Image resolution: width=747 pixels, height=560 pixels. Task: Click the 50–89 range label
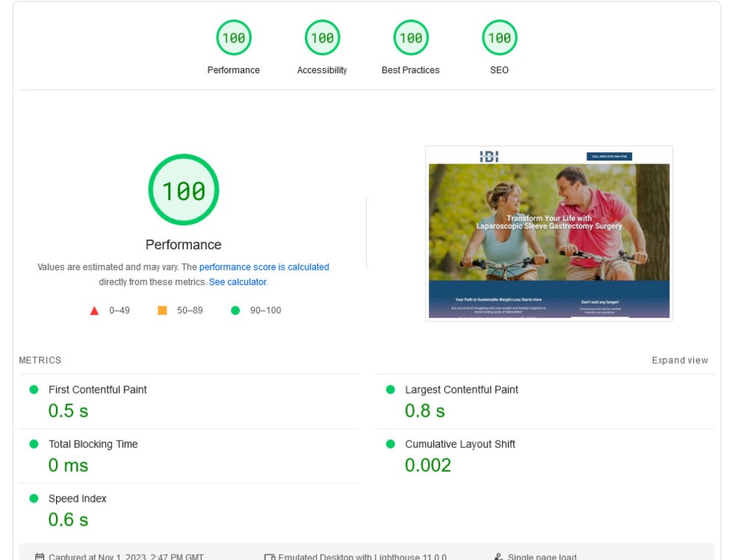[x=190, y=311]
